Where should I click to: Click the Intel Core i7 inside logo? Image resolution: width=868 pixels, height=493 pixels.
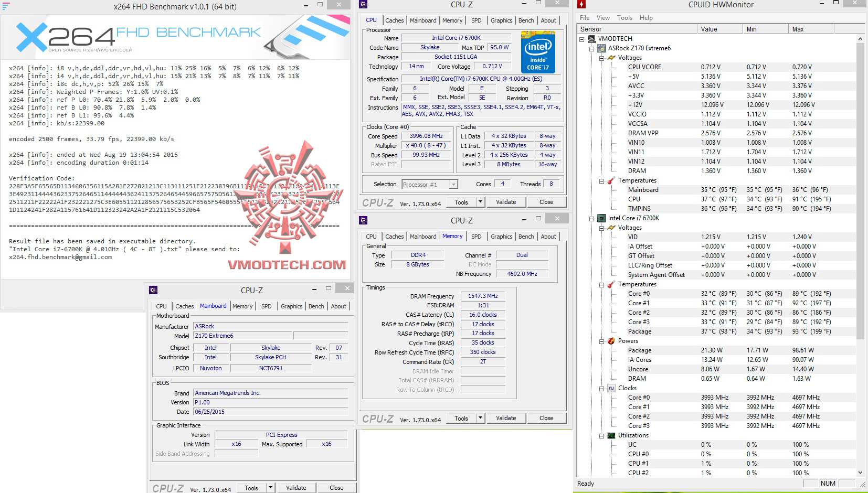tap(538, 52)
